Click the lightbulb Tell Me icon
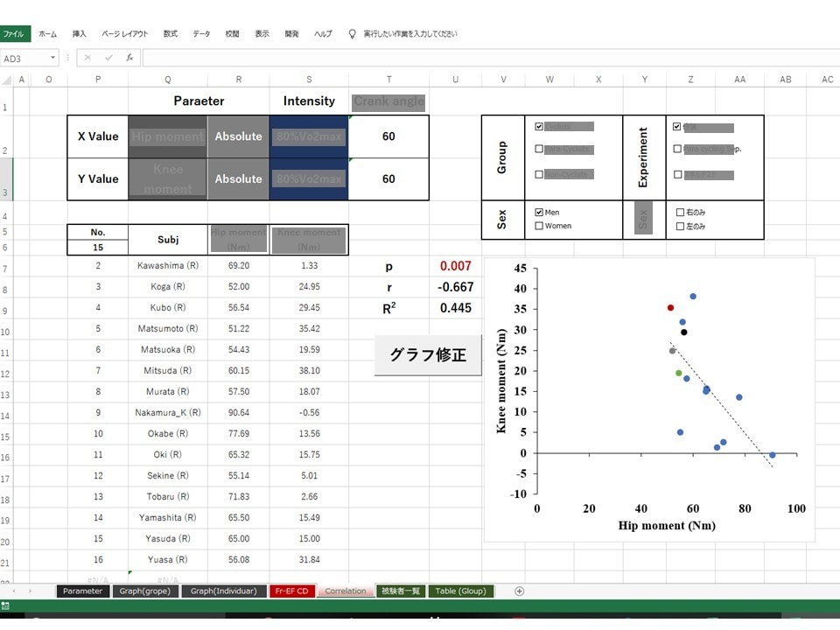 click(352, 34)
